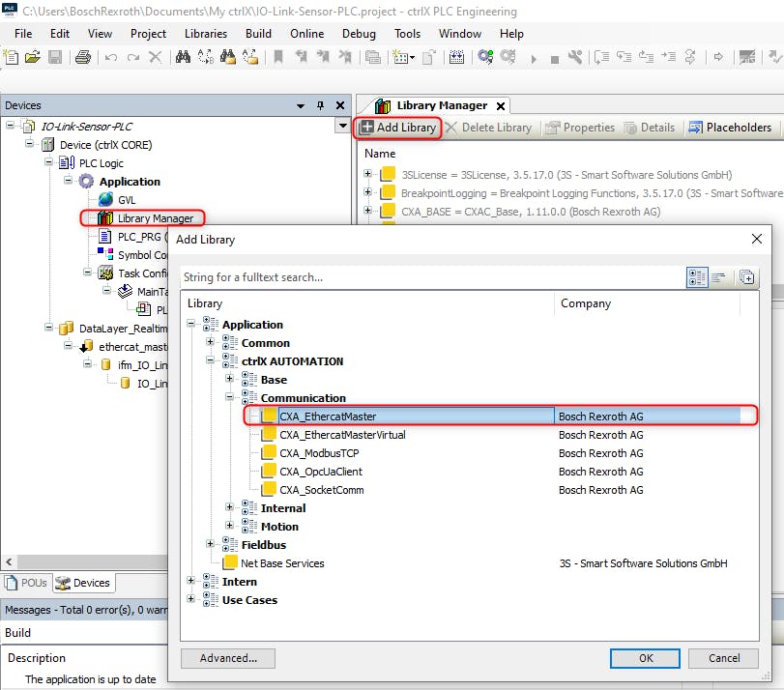The width and height of the screenshot is (784, 690).
Task: Click the first binoculars Find icon
Action: 183,57
